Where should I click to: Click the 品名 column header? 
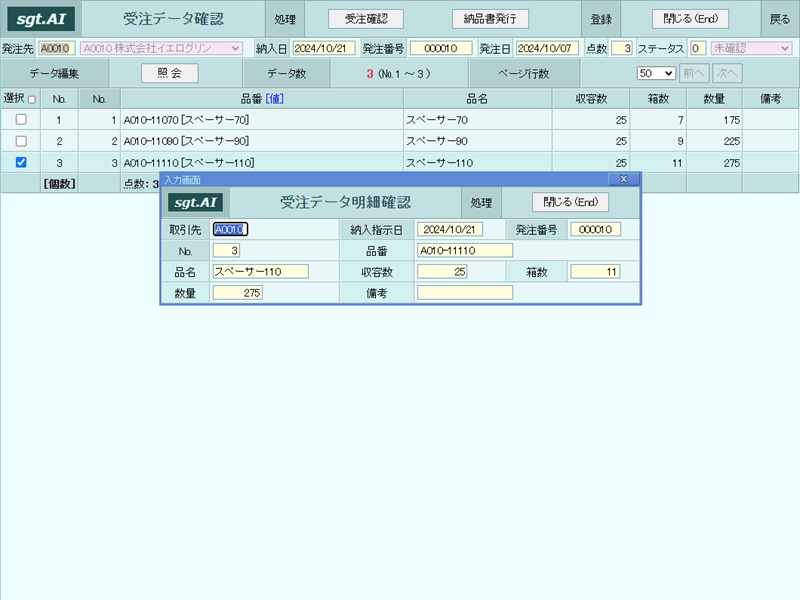(x=477, y=98)
